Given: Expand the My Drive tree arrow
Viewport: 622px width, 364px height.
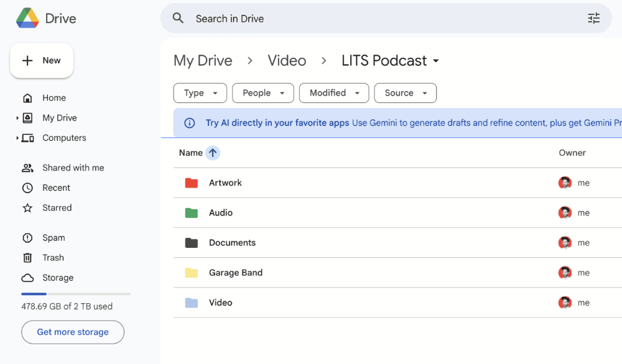Looking at the screenshot, I should tap(17, 118).
